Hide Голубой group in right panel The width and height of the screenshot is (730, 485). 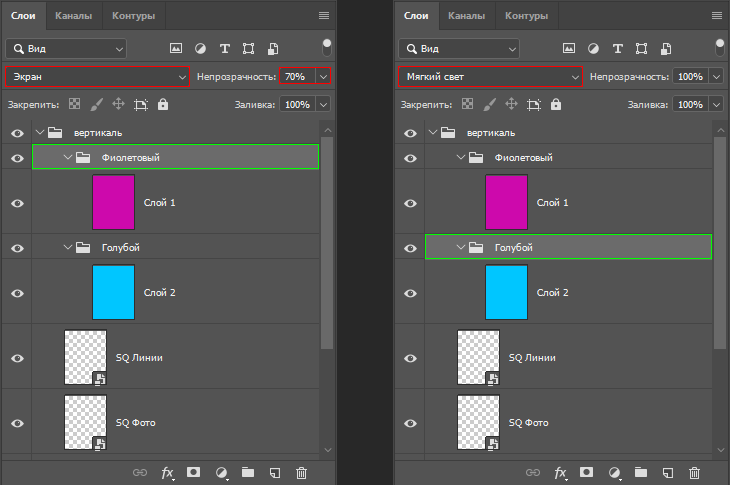coord(410,248)
